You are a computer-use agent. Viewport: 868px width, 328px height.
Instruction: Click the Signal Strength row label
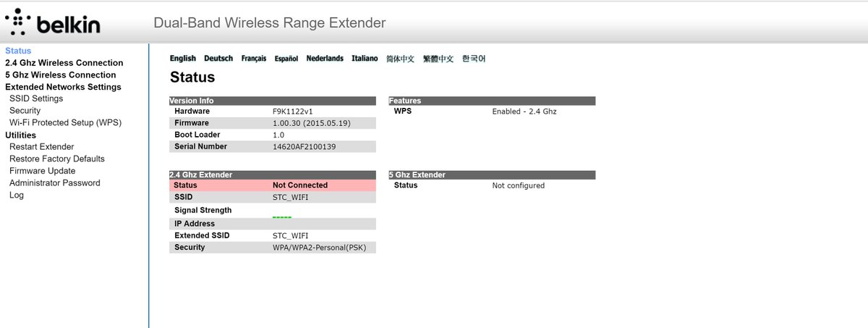pyautogui.click(x=203, y=210)
